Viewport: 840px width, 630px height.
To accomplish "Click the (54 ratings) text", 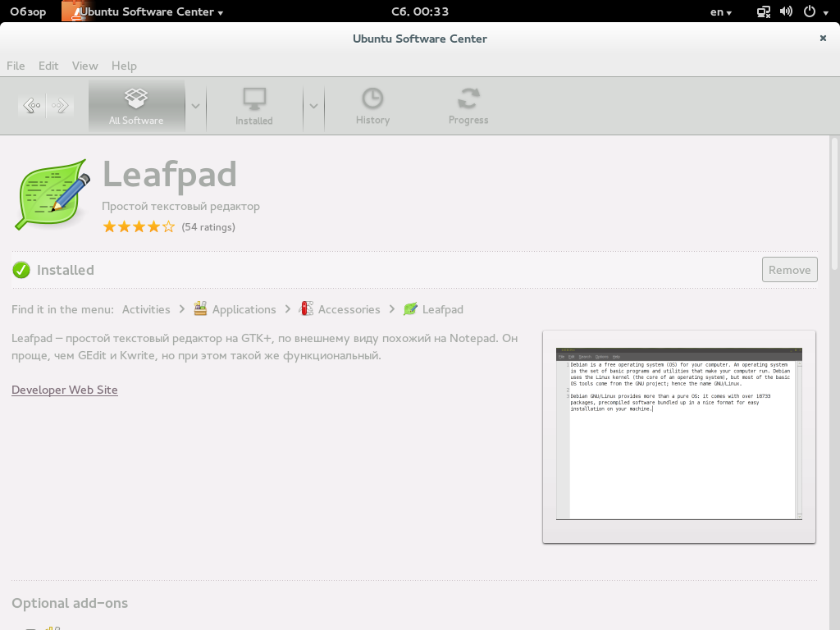I will tap(208, 227).
